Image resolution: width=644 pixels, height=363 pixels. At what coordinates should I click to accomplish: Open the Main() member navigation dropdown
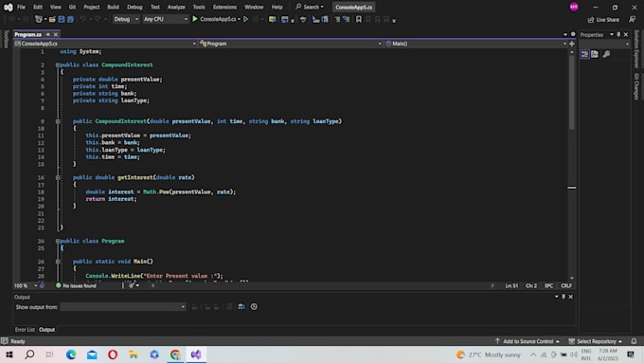tap(475, 44)
